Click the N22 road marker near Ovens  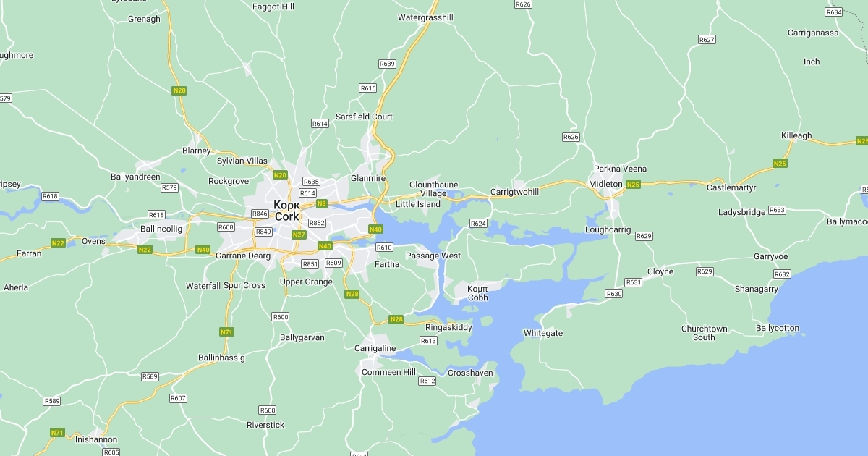59,243
